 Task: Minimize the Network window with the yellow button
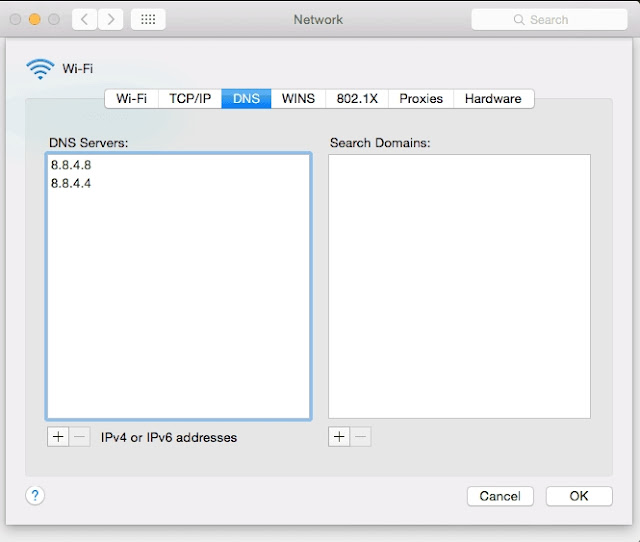[35, 19]
